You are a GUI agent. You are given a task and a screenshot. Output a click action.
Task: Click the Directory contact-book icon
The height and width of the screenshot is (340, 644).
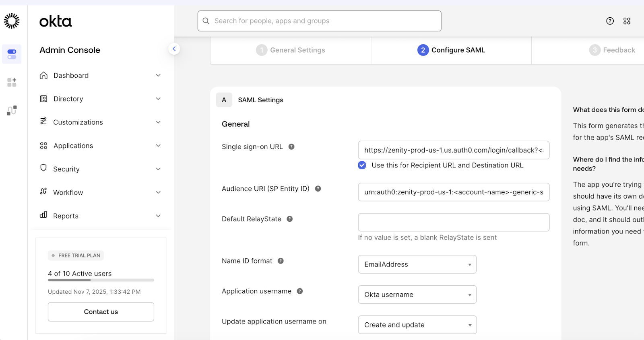coord(43,99)
